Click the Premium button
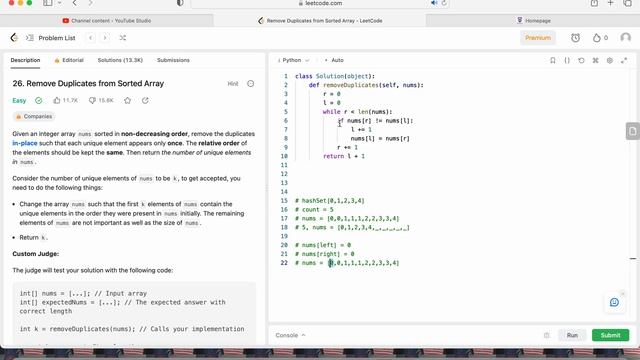Image resolution: width=640 pixels, height=360 pixels. (538, 38)
